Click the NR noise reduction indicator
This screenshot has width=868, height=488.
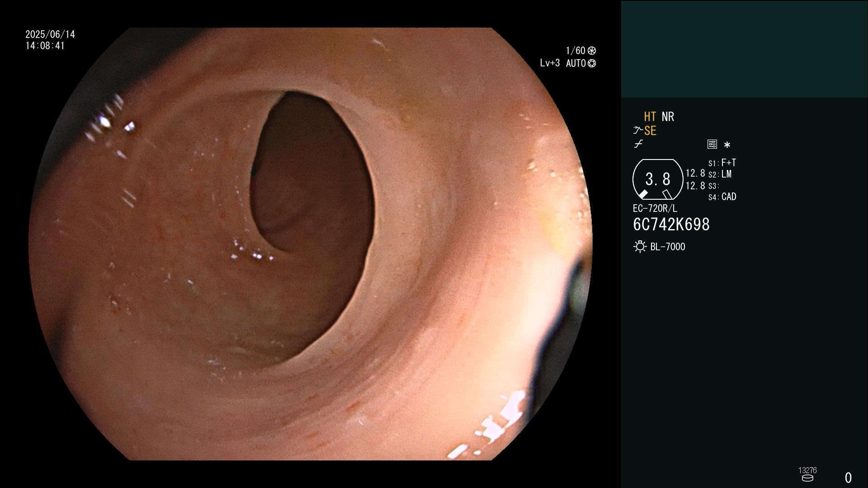pos(668,117)
